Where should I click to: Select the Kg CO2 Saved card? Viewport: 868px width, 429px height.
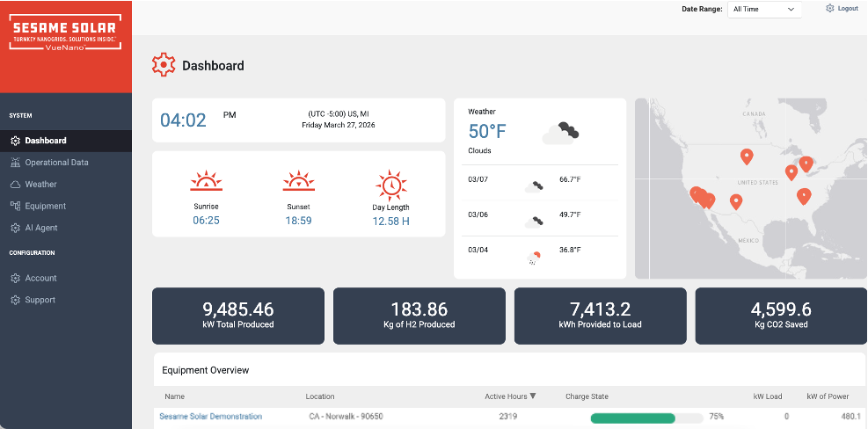781,316
